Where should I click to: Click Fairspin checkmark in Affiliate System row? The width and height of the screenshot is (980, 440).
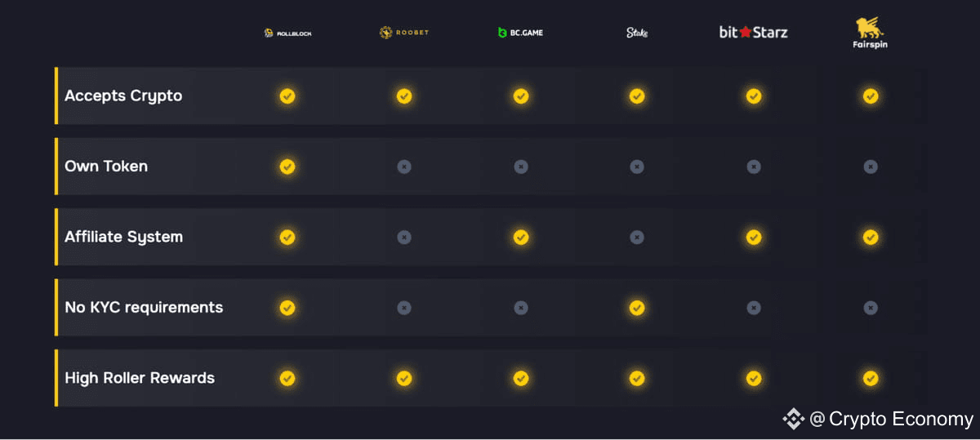coord(871,238)
